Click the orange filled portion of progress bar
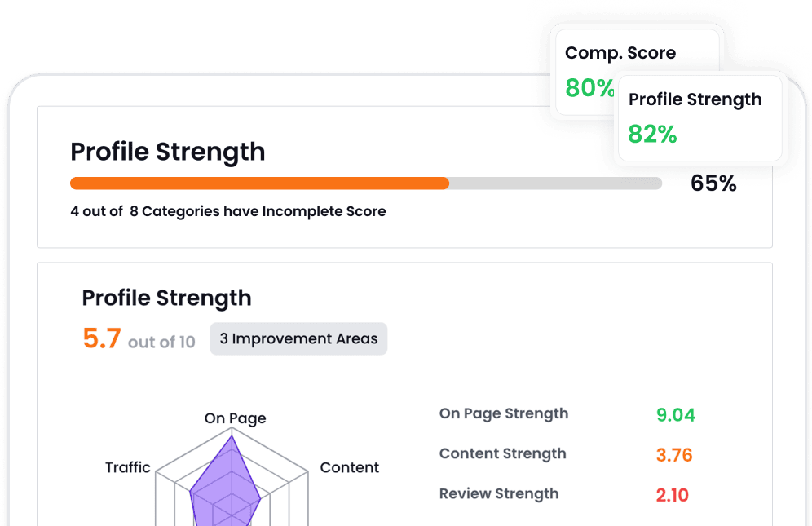The height and width of the screenshot is (526, 812). tap(259, 183)
